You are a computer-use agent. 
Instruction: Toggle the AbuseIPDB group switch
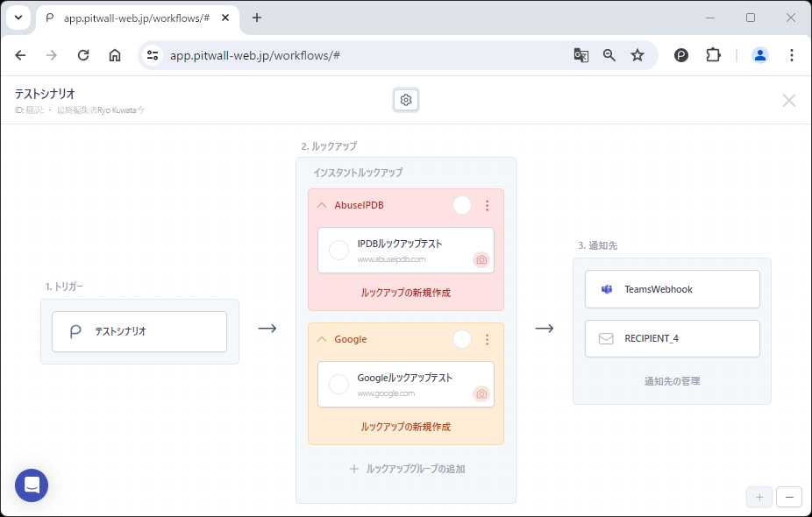tap(462, 205)
